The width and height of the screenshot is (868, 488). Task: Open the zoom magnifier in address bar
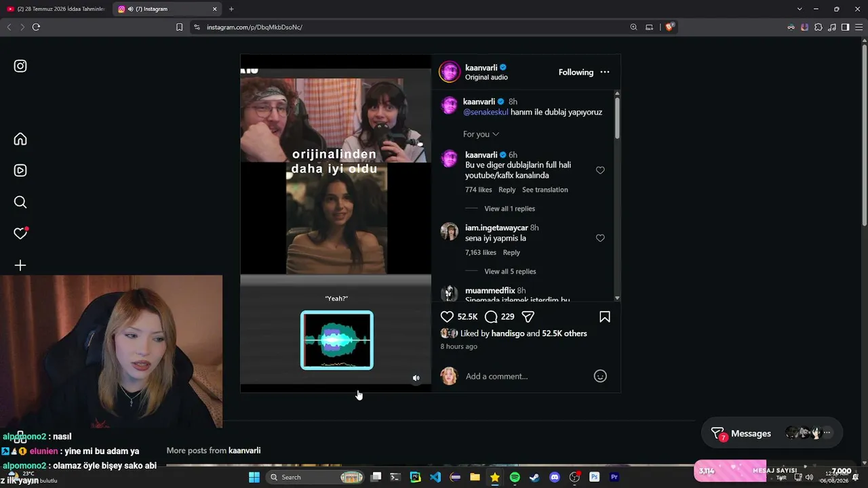point(633,27)
